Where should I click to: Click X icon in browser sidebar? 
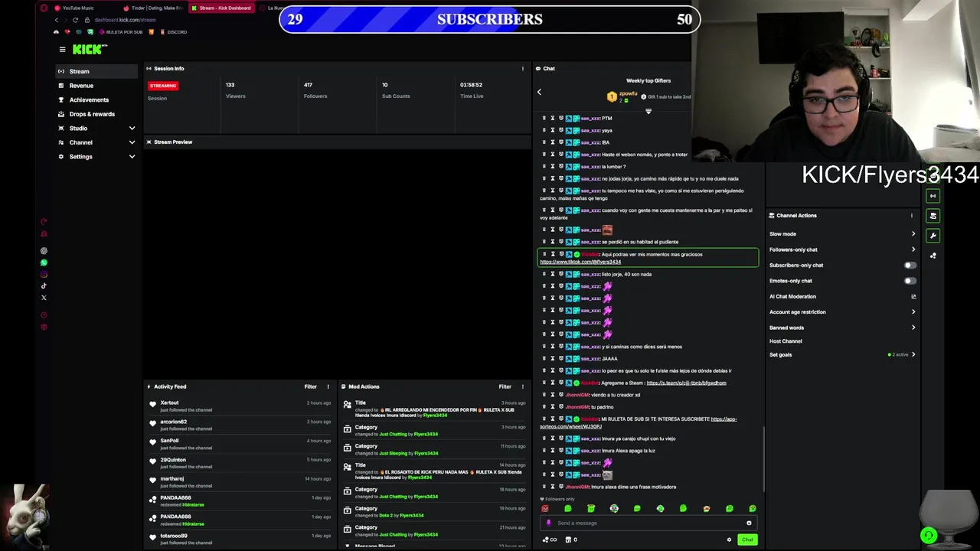[44, 298]
